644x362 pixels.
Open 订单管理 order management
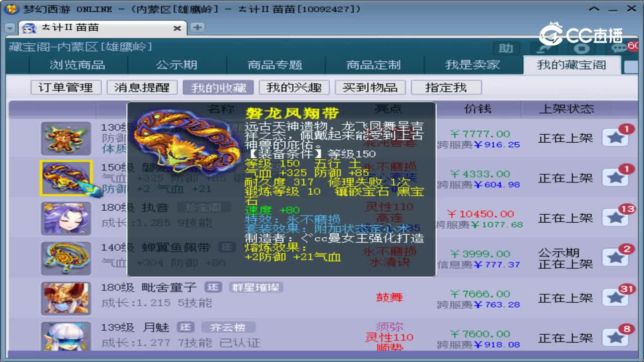click(x=65, y=86)
